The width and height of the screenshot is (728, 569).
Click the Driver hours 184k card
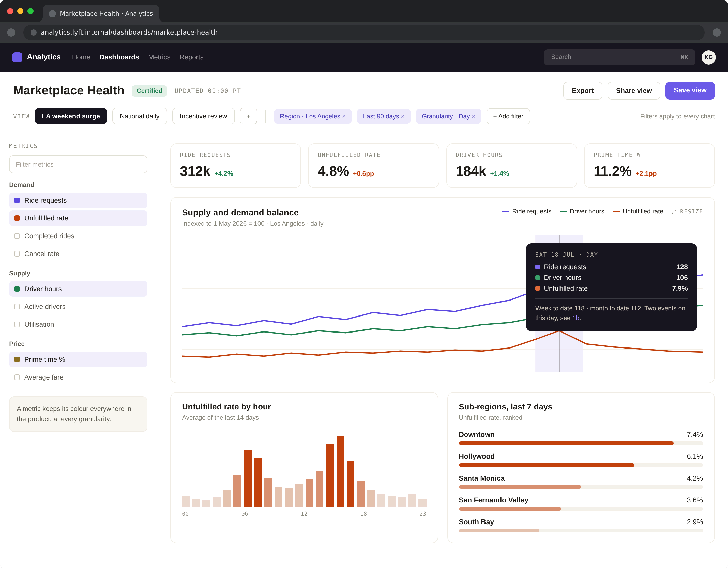click(x=511, y=166)
